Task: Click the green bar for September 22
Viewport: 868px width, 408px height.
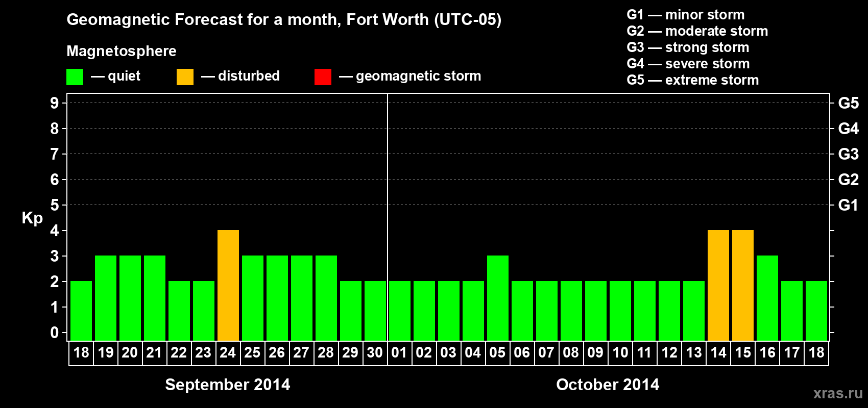Action: pyautogui.click(x=179, y=311)
